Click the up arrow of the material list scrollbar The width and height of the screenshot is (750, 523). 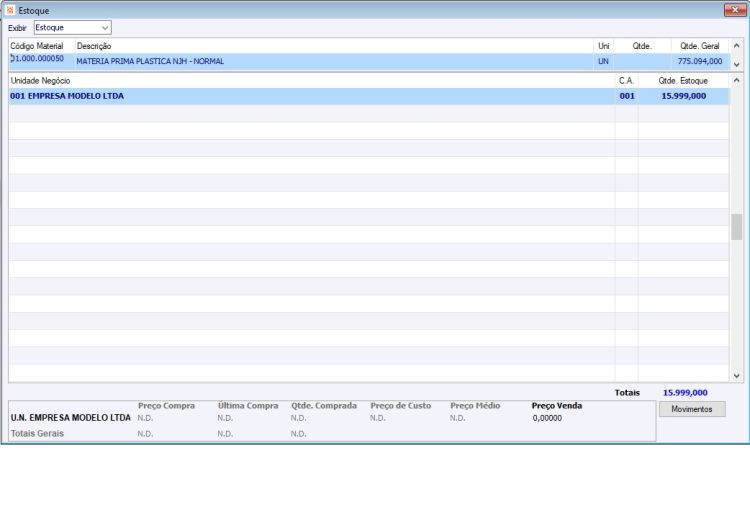[737, 45]
